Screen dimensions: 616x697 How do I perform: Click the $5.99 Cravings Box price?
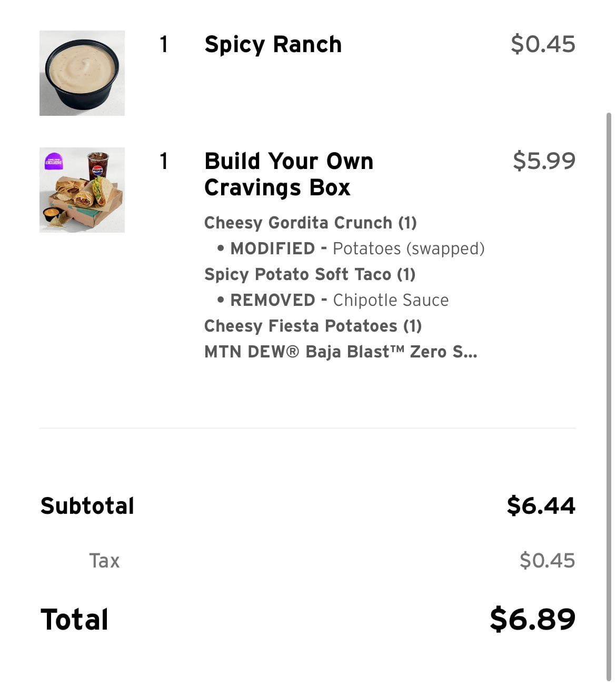pyautogui.click(x=544, y=161)
